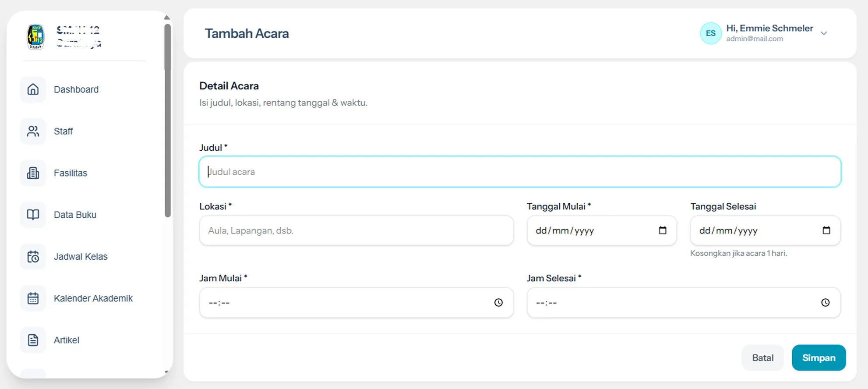Image resolution: width=868 pixels, height=389 pixels.
Task: Click the 'Isi judul, lokasi, rentang tanggal & waktu.' description
Action: [283, 103]
